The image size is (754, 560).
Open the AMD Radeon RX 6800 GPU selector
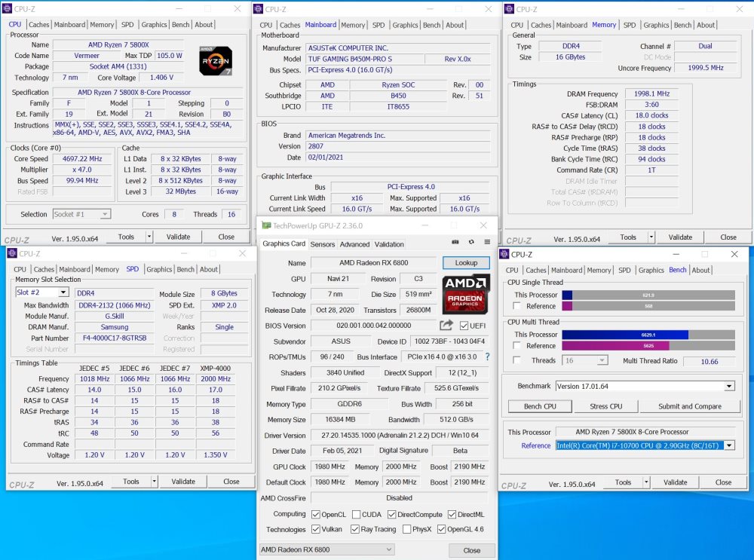(327, 549)
